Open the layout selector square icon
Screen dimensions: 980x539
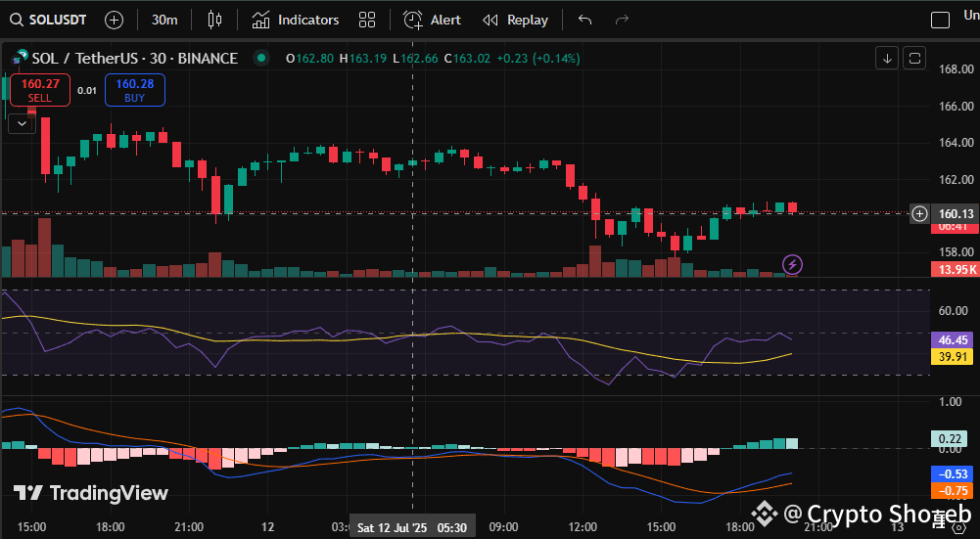[x=940, y=20]
